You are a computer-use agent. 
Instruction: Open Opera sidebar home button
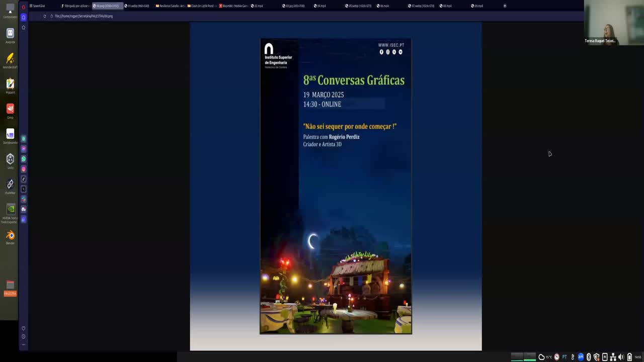(23, 17)
